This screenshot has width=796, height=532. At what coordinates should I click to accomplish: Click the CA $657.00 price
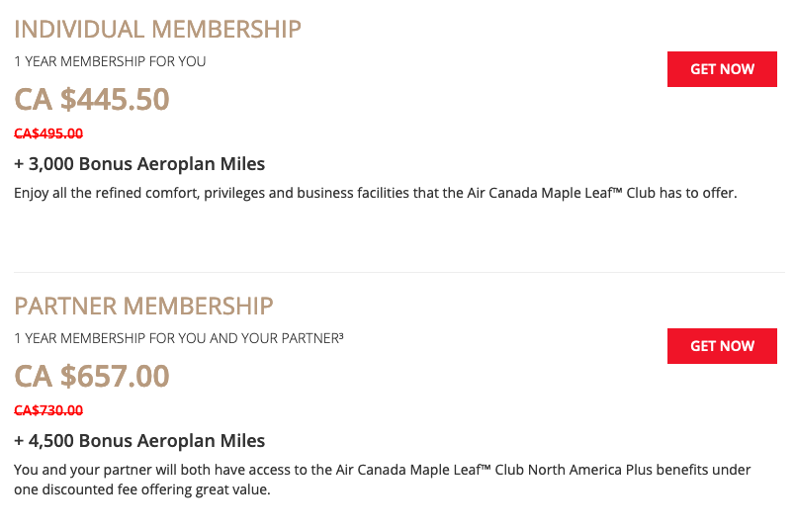(x=92, y=377)
